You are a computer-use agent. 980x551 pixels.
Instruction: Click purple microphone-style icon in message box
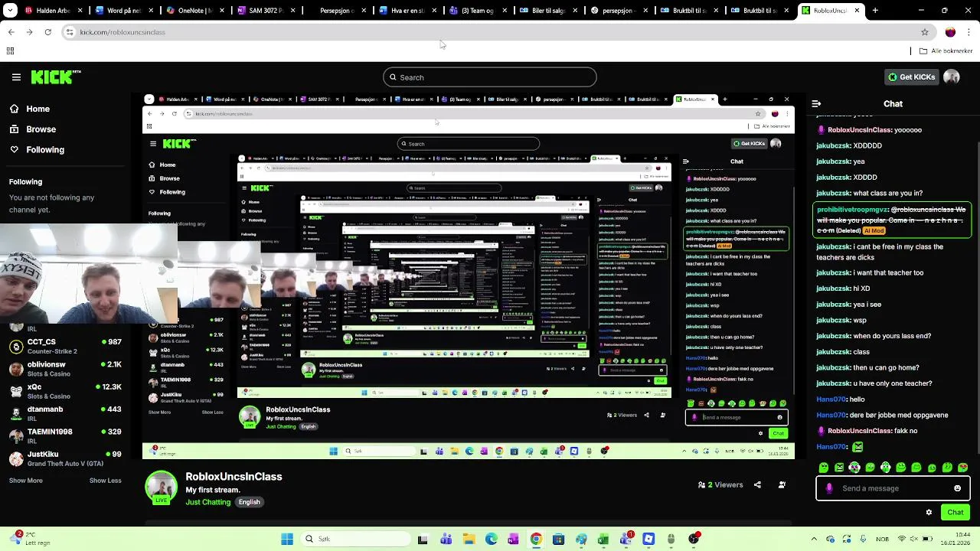pos(829,488)
